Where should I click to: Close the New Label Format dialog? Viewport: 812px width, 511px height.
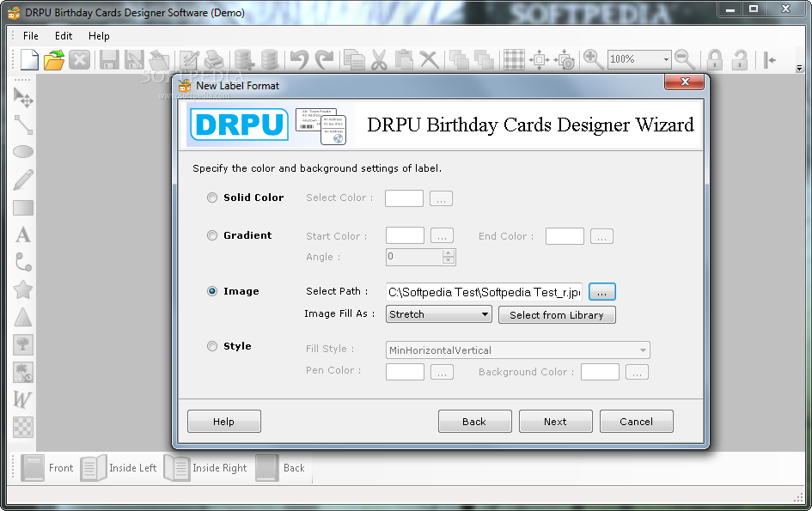click(x=684, y=82)
